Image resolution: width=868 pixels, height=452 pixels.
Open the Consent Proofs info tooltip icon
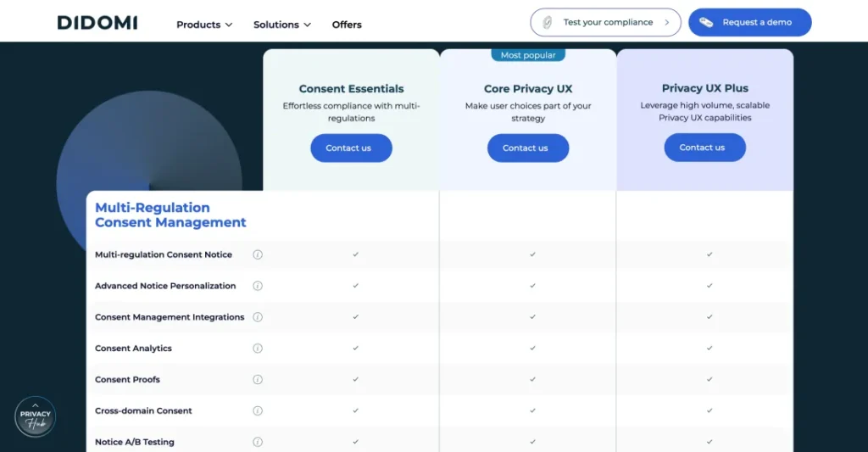[x=258, y=380]
